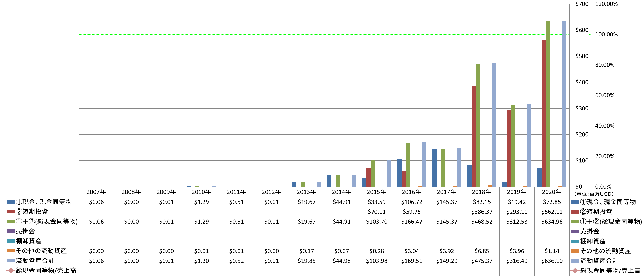Select the 2018年 短期投資 value $386.37
This screenshot has width=644, height=276.
(x=482, y=212)
